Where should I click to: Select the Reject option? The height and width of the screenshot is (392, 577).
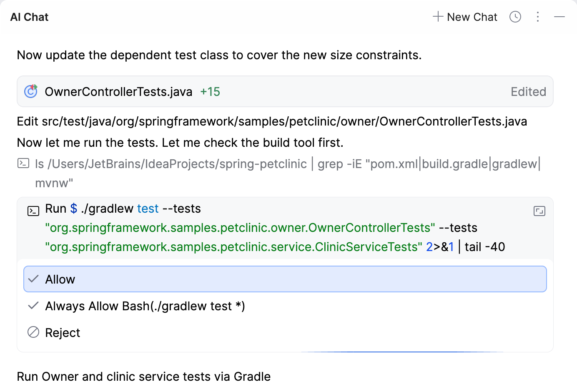[x=285, y=333]
